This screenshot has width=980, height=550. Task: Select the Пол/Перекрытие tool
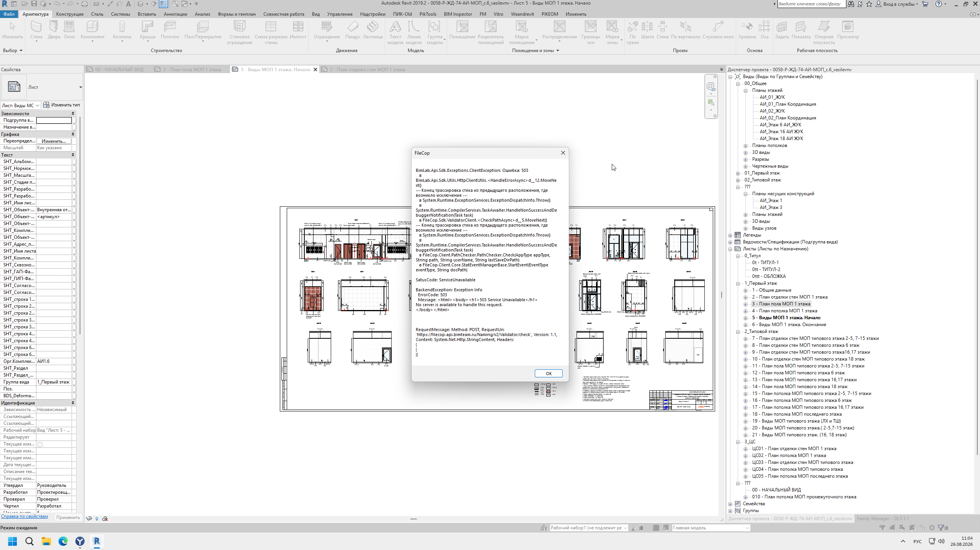point(203,30)
